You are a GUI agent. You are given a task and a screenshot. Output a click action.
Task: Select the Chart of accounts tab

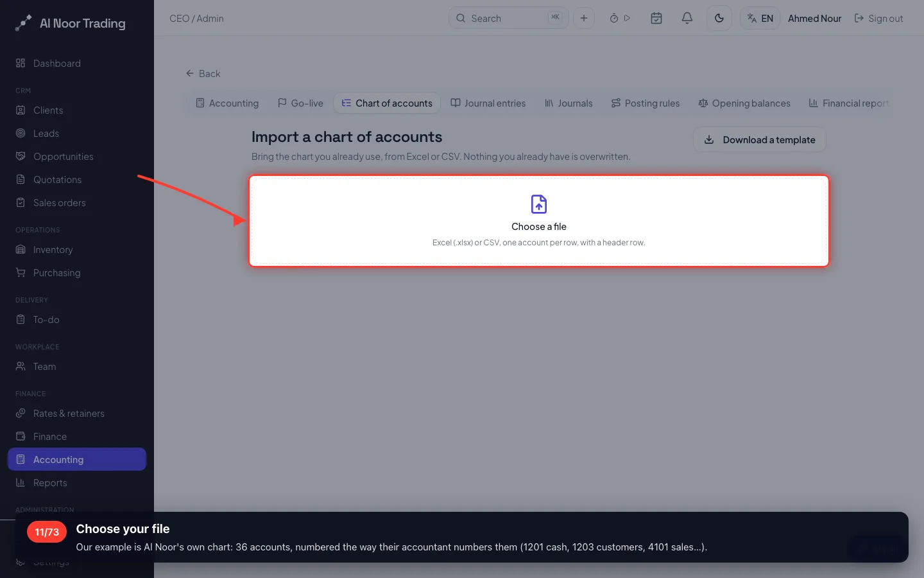[x=387, y=103]
